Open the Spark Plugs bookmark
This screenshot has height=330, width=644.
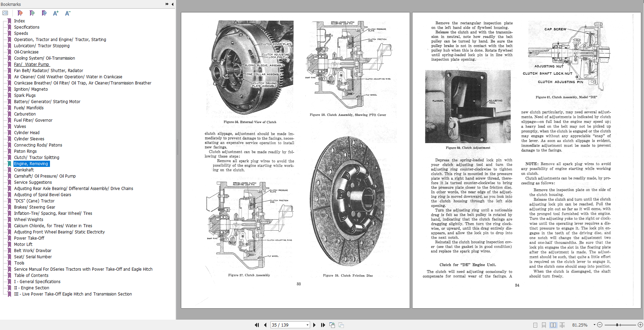[x=24, y=95]
